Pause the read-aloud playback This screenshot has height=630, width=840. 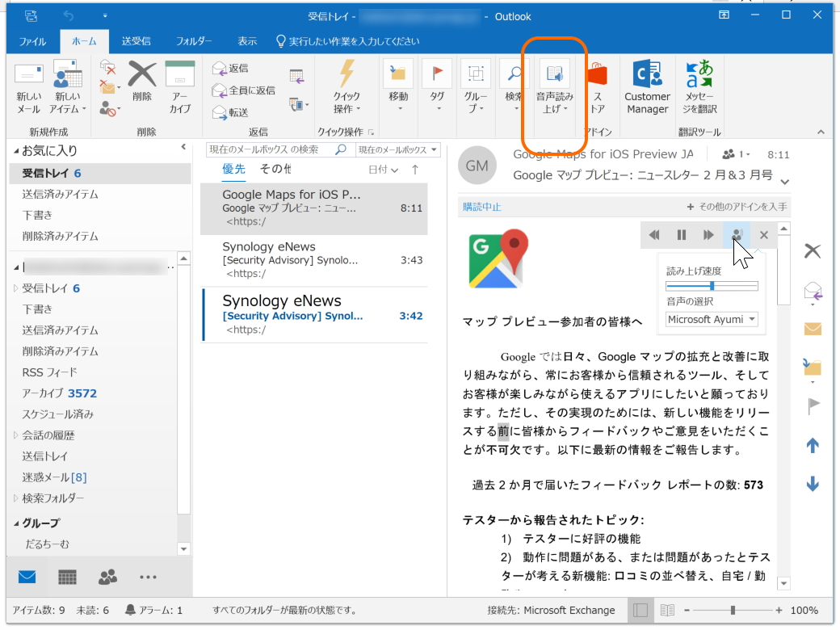[681, 234]
